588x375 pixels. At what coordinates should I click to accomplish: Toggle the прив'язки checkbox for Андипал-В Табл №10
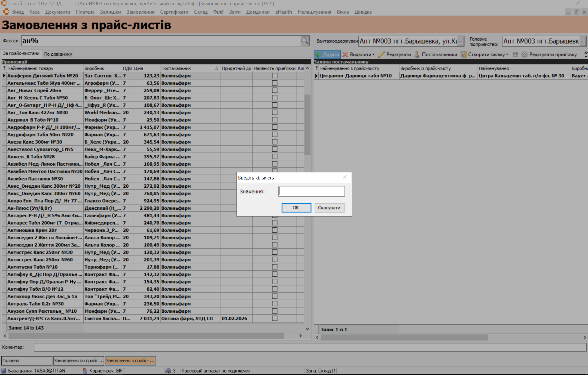click(275, 120)
